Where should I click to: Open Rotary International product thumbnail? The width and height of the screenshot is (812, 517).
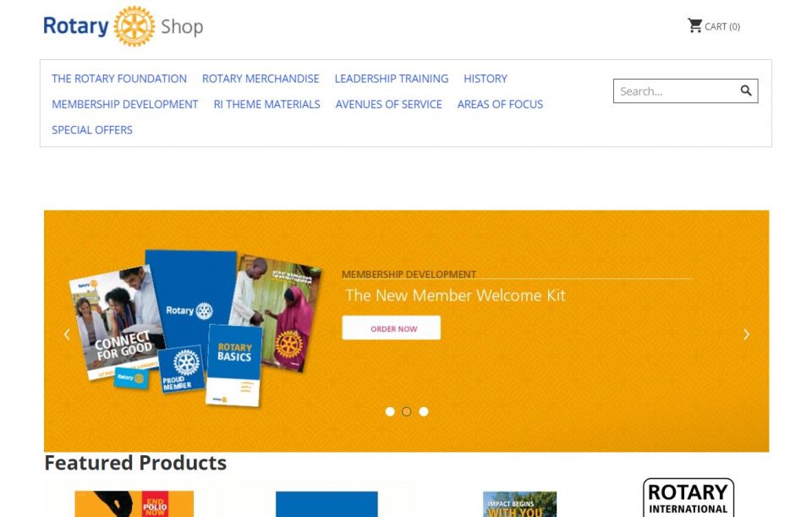689,498
